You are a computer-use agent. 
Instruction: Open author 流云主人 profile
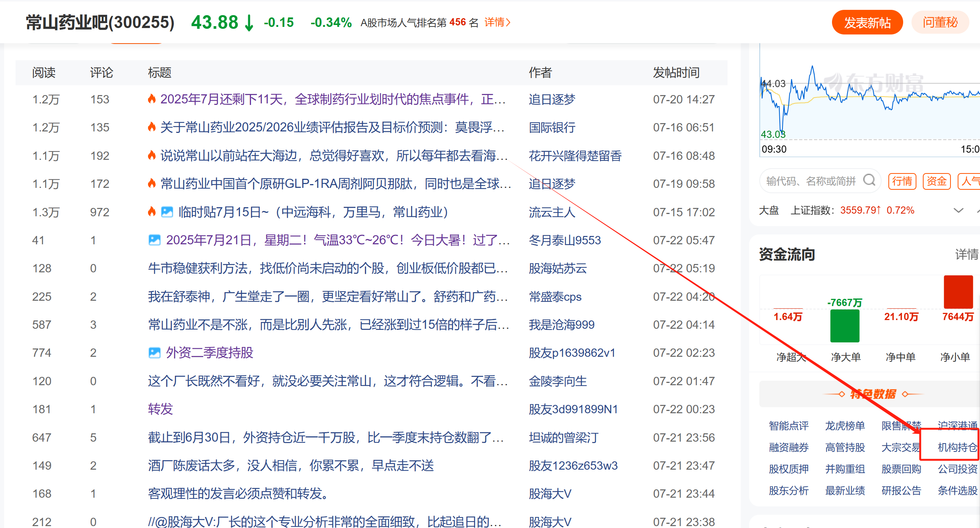click(x=552, y=212)
